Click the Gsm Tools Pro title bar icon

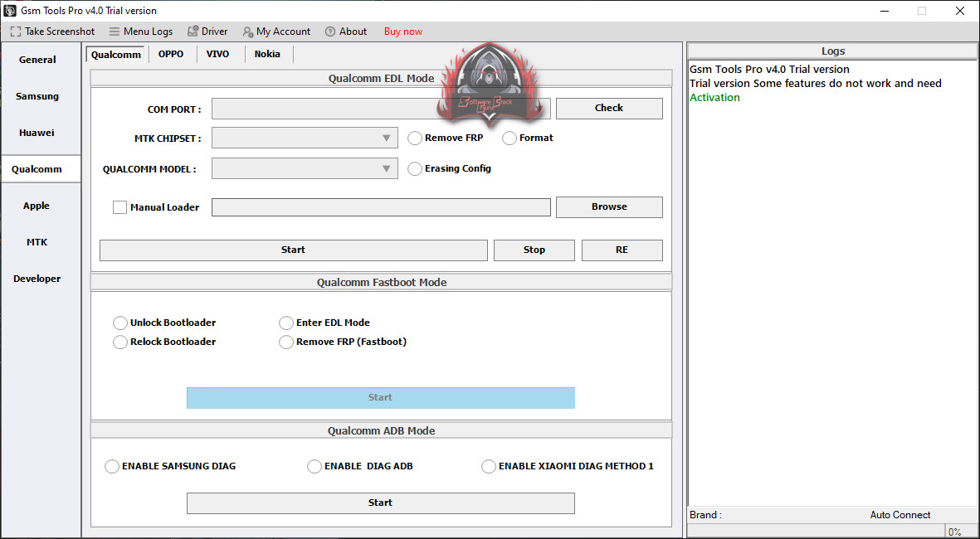pos(10,11)
